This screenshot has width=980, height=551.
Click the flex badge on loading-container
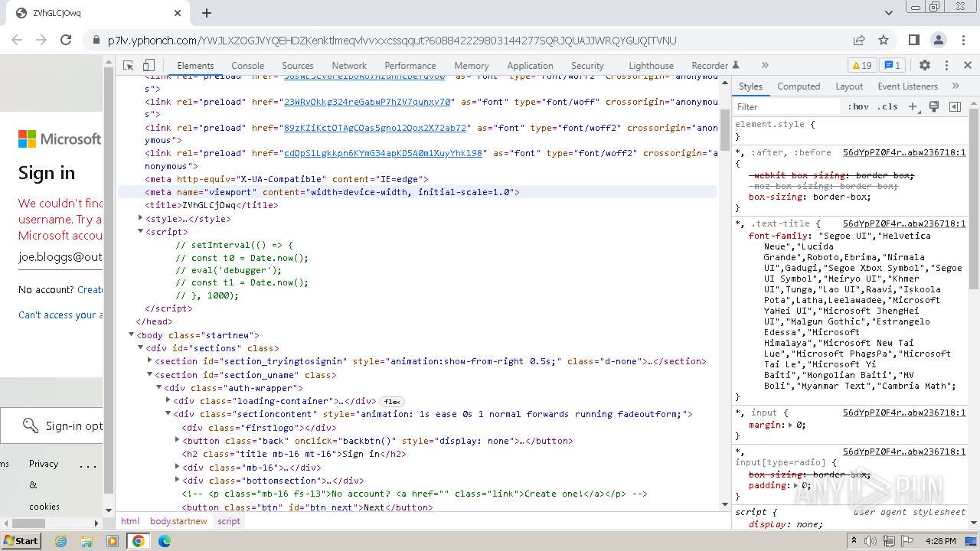392,401
